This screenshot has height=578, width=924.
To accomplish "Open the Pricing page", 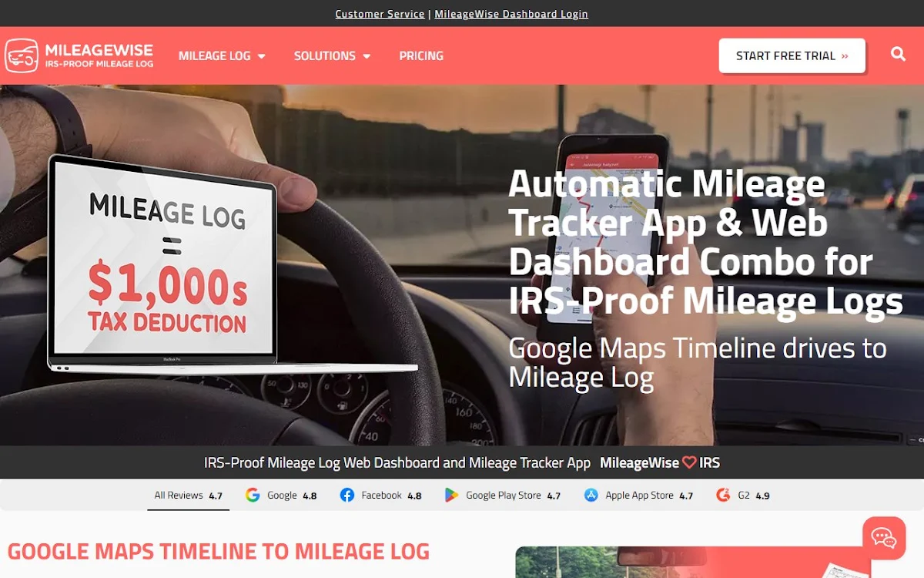I will pos(421,56).
